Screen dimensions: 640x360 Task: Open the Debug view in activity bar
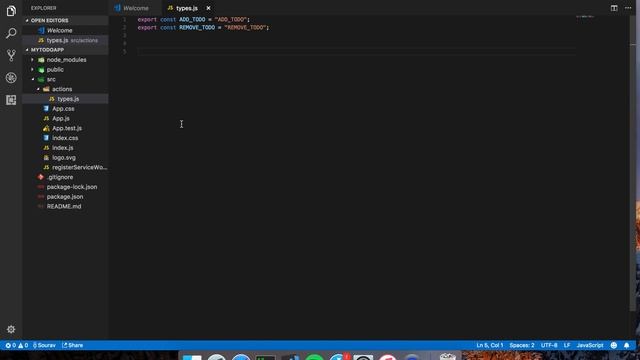point(11,78)
